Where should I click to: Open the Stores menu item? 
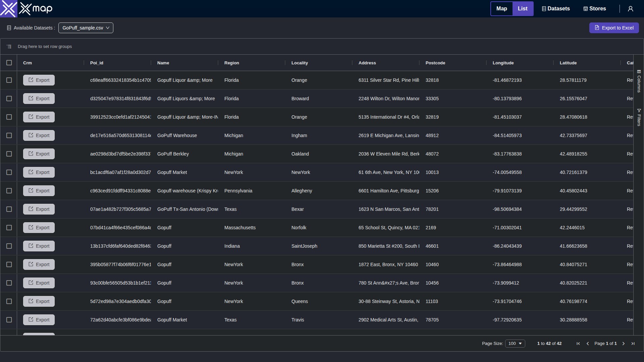595,9
